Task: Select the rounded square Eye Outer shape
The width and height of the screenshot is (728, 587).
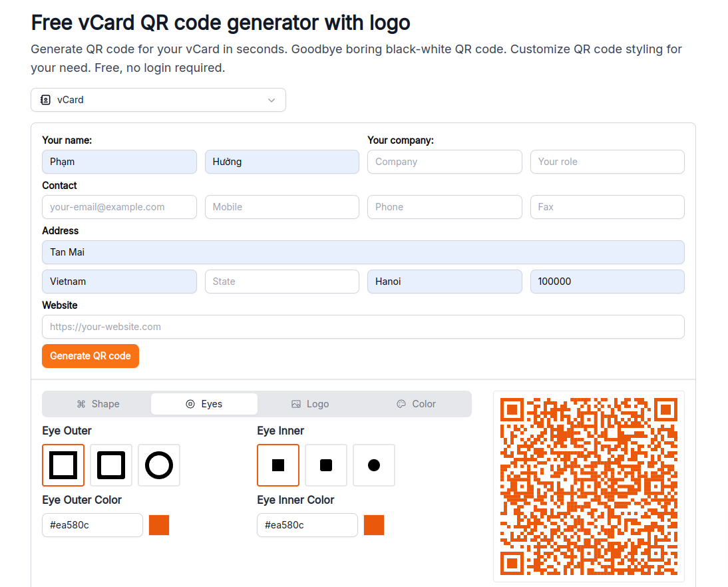Action: [x=111, y=465]
